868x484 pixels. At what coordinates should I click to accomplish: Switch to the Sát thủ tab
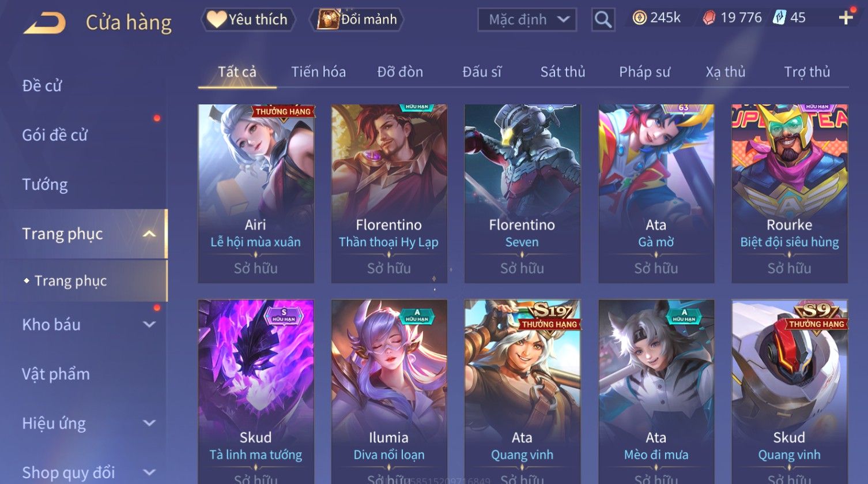coord(563,72)
